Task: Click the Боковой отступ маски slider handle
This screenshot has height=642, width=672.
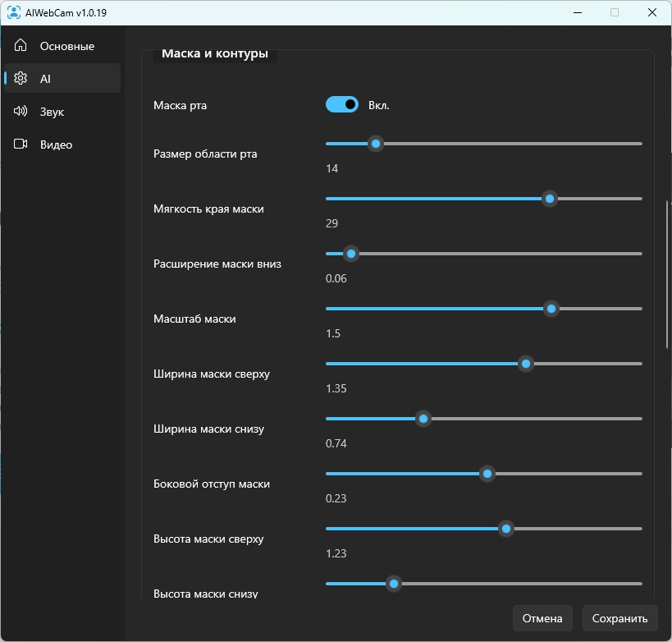Action: [x=487, y=474]
